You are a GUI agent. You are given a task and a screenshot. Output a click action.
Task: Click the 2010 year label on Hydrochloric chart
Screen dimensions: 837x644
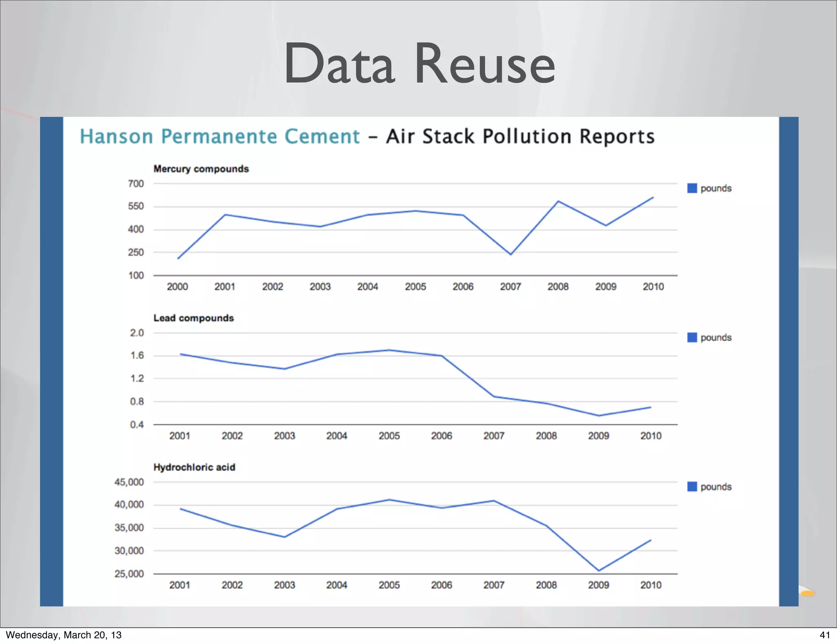pos(651,585)
